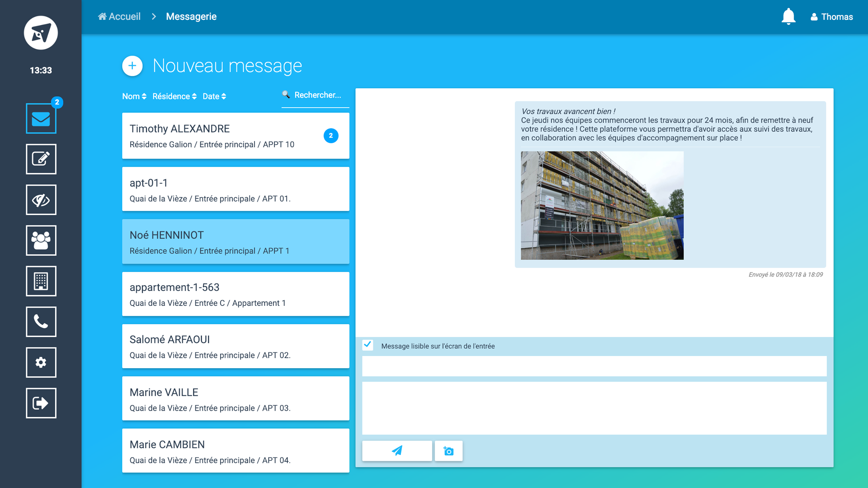Open the construction site photo thumbnail
Image resolution: width=868 pixels, height=488 pixels.
click(602, 206)
